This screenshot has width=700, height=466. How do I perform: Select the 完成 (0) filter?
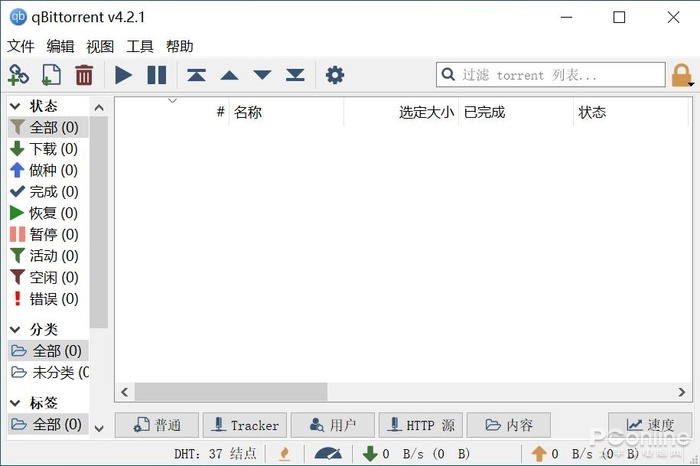tap(48, 191)
